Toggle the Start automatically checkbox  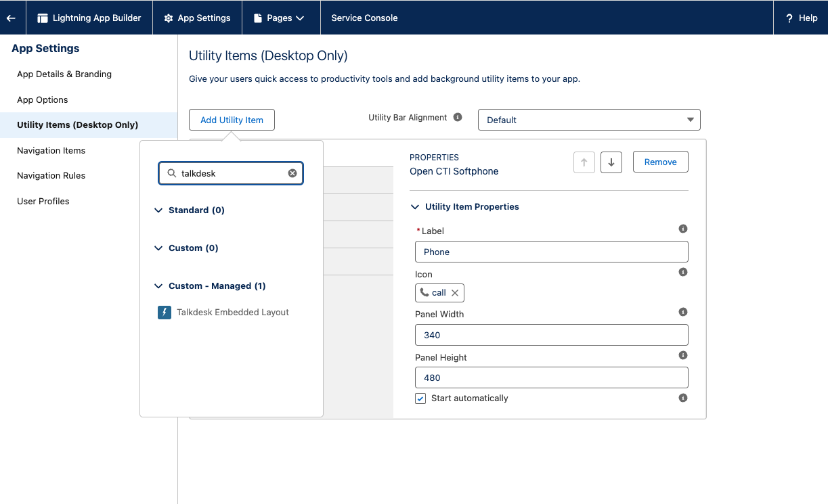pos(420,398)
